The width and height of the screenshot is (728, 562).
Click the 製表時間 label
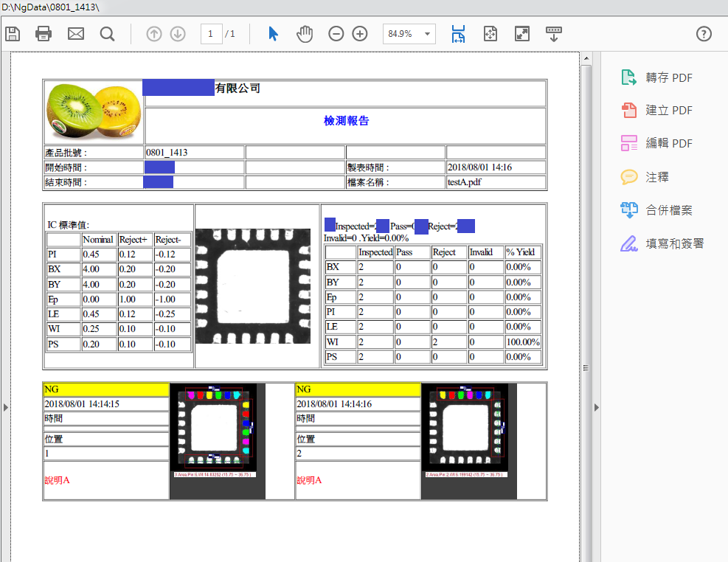click(x=368, y=167)
